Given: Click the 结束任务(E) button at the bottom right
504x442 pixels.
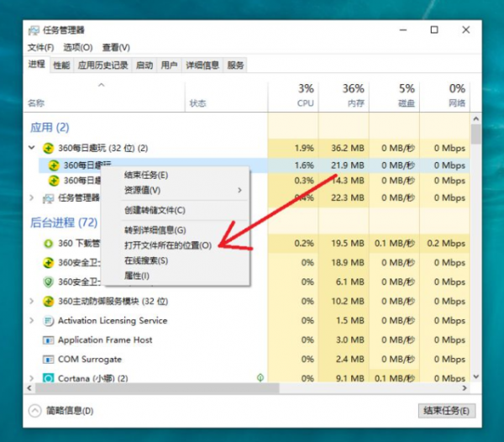Looking at the screenshot, I should click(447, 411).
